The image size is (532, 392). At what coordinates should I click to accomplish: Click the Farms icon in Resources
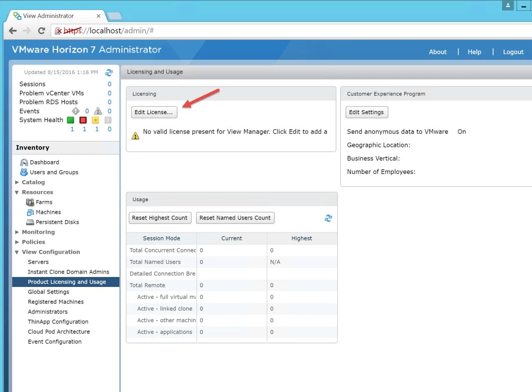pyautogui.click(x=30, y=202)
